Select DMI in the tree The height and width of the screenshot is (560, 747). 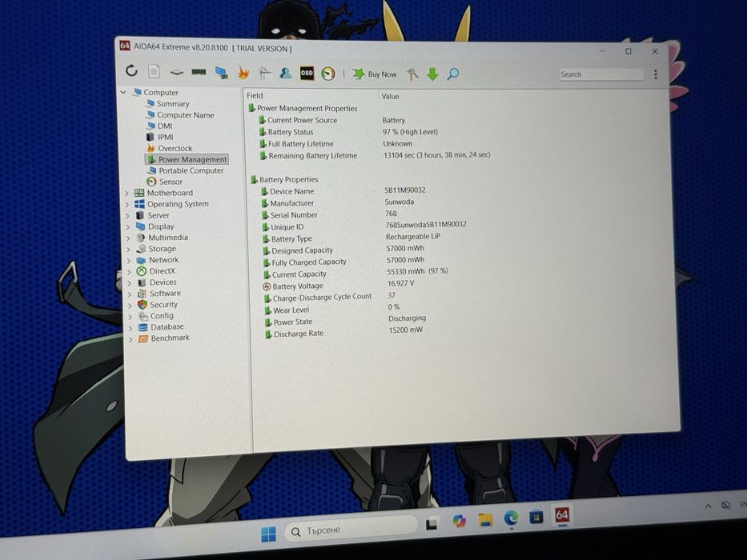[x=159, y=126]
